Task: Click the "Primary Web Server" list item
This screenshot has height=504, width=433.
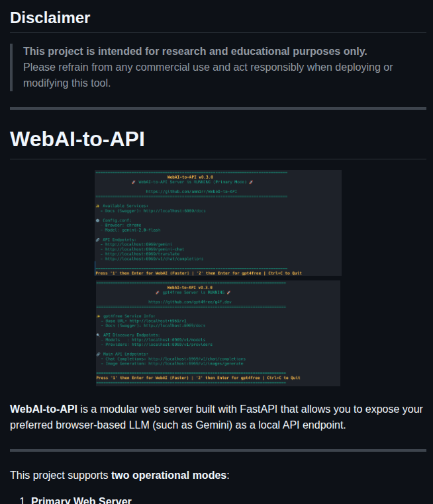Action: click(x=81, y=500)
